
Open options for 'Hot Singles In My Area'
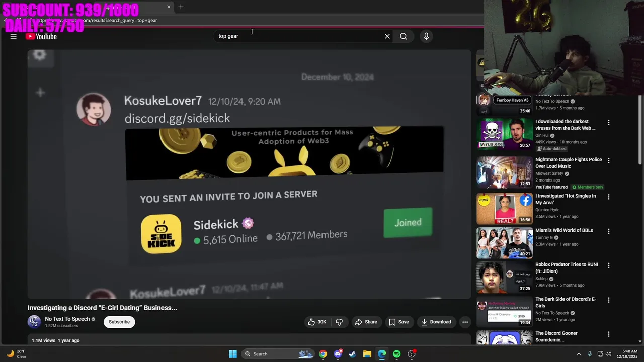(x=609, y=197)
